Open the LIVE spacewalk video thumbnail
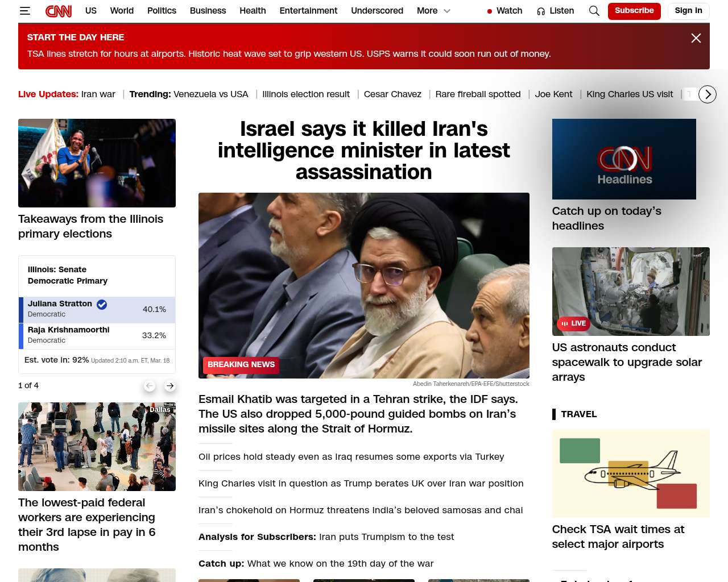The height and width of the screenshot is (582, 728). [x=631, y=292]
